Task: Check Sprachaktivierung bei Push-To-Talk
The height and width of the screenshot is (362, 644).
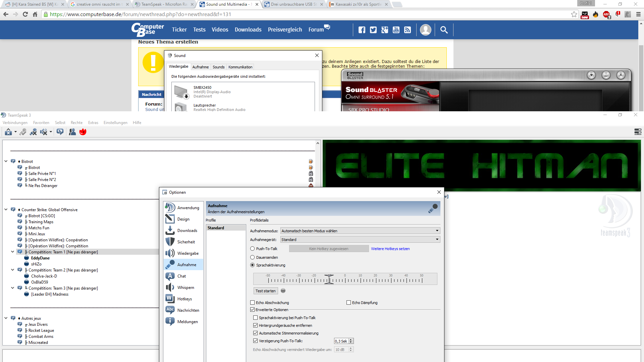Action: 256,318
